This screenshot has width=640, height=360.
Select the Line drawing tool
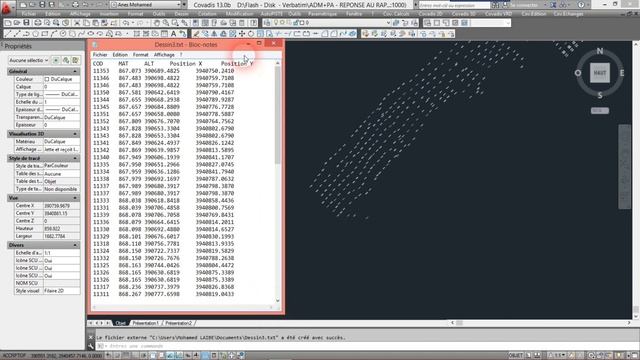tap(8, 34)
